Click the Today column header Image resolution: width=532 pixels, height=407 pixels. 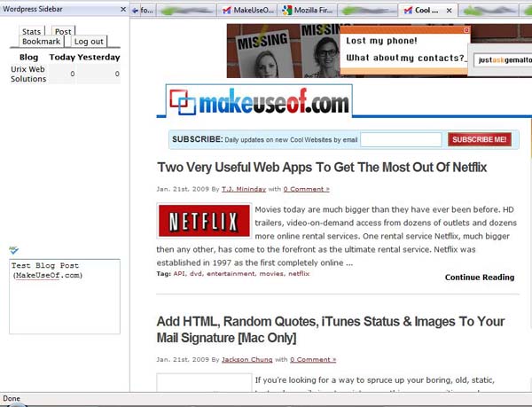(62, 57)
